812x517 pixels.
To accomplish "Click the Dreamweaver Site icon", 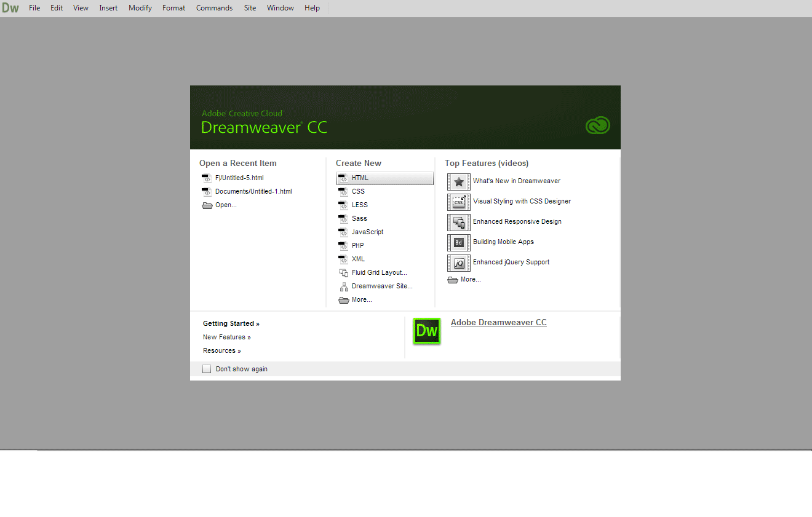I will (344, 286).
